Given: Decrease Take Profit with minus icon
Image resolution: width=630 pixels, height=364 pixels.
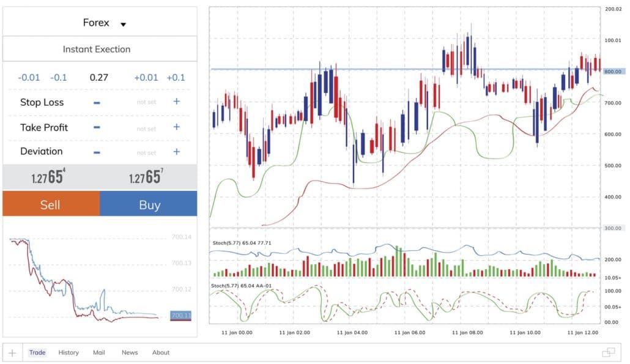Looking at the screenshot, I should click(97, 127).
